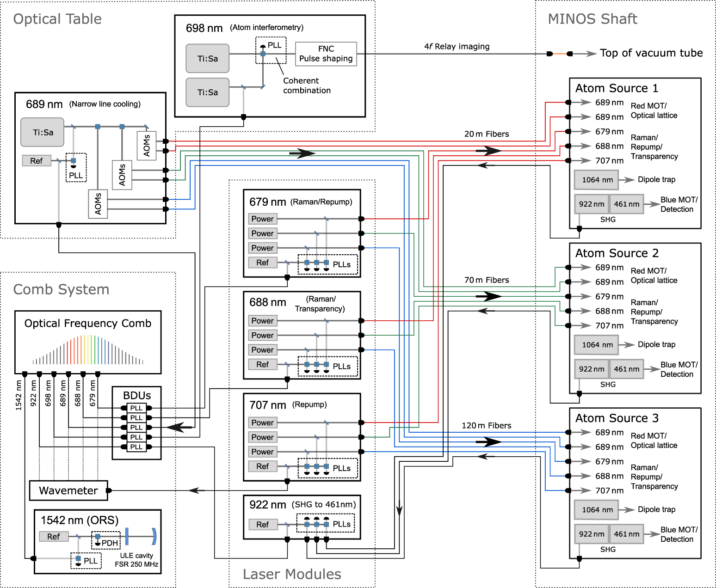716x588 pixels.
Task: Click the Atom Source 3 heading
Action: pyautogui.click(x=617, y=418)
